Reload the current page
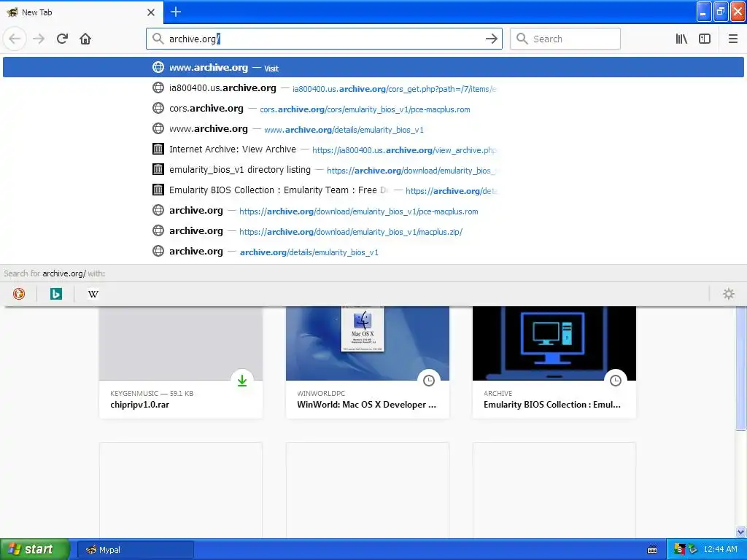747x560 pixels. click(x=62, y=39)
